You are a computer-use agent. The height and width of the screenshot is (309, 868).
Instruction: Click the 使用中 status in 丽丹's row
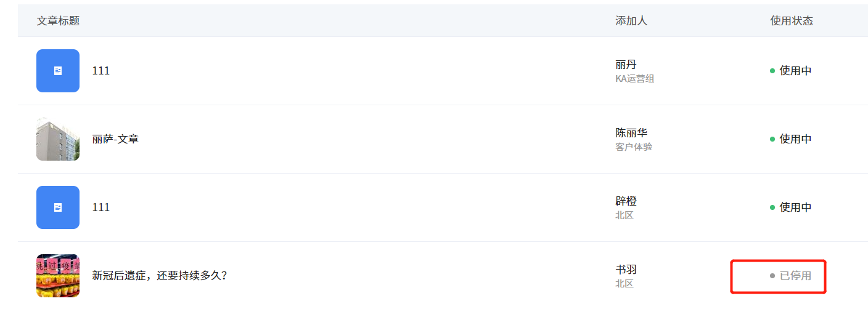click(x=790, y=71)
